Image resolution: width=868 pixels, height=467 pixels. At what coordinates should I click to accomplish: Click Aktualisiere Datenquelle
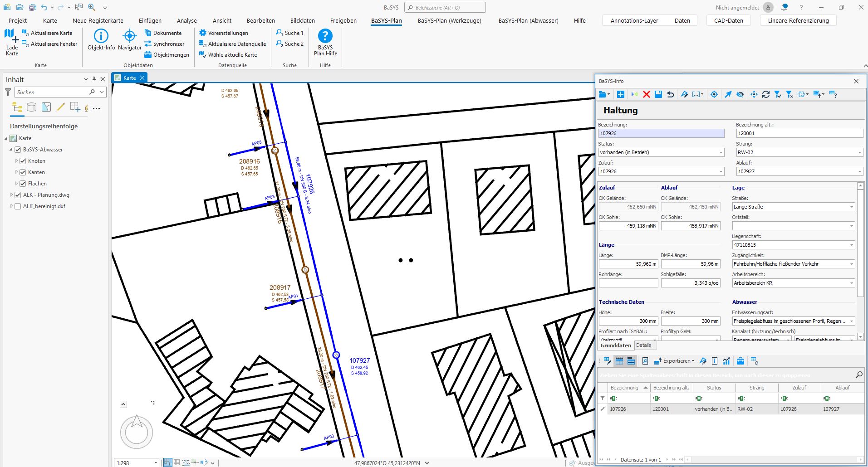(232, 44)
